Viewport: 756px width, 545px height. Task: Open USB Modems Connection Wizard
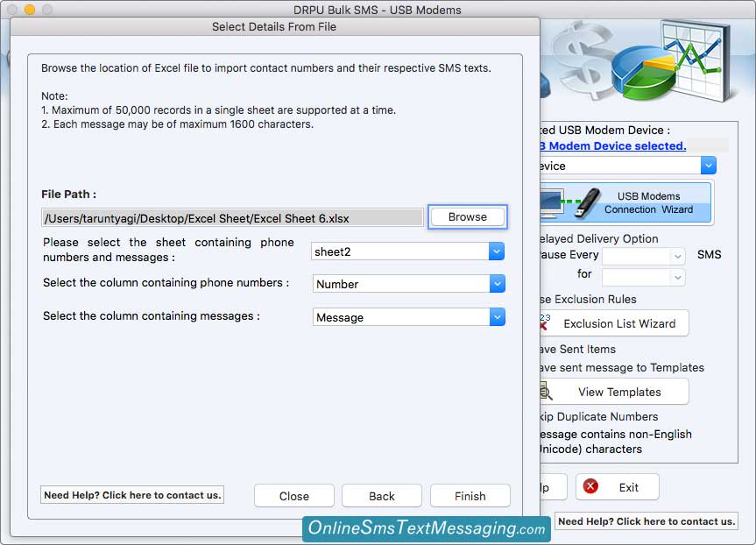click(625, 202)
